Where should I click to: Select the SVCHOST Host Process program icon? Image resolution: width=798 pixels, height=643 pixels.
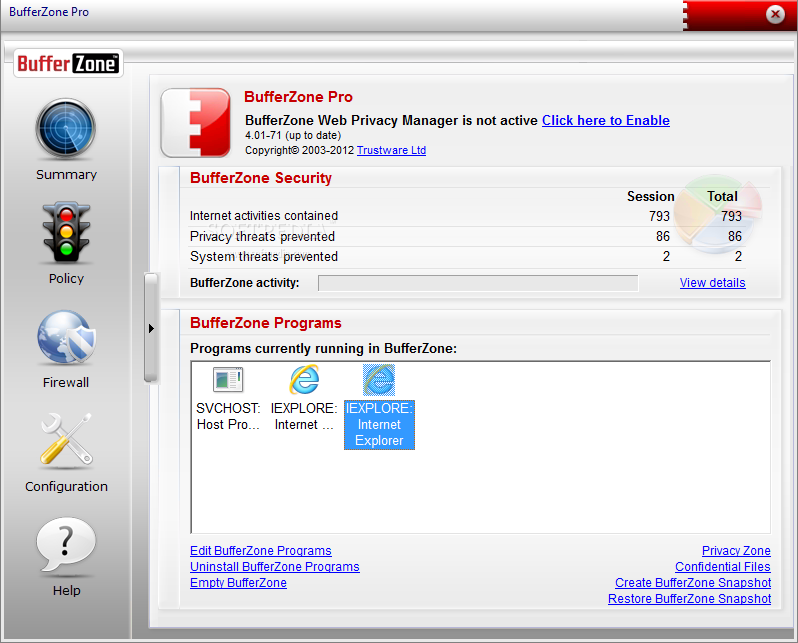pos(228,381)
